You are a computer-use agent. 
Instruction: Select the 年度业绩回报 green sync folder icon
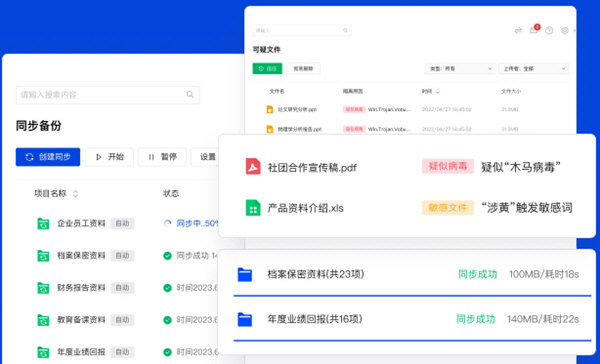click(x=43, y=352)
